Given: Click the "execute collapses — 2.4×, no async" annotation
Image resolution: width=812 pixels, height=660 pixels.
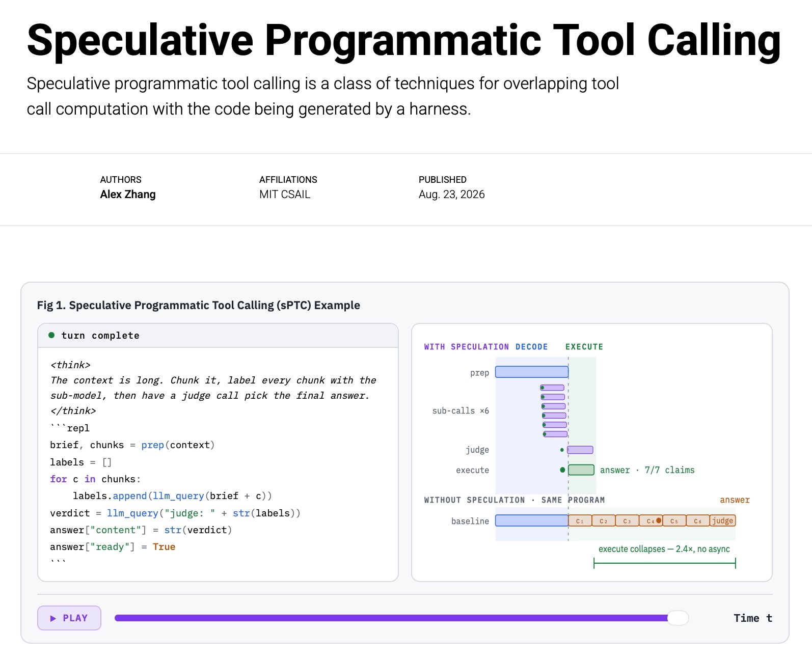Looking at the screenshot, I should [664, 548].
